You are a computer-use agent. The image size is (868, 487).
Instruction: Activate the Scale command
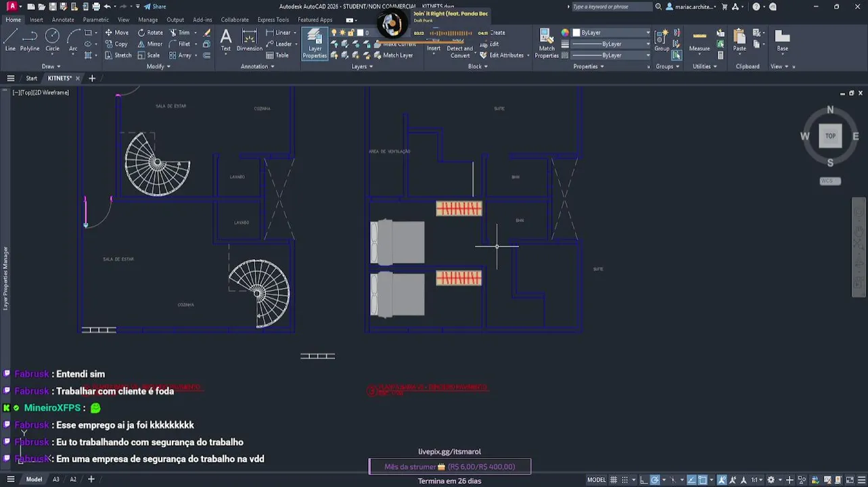(149, 55)
